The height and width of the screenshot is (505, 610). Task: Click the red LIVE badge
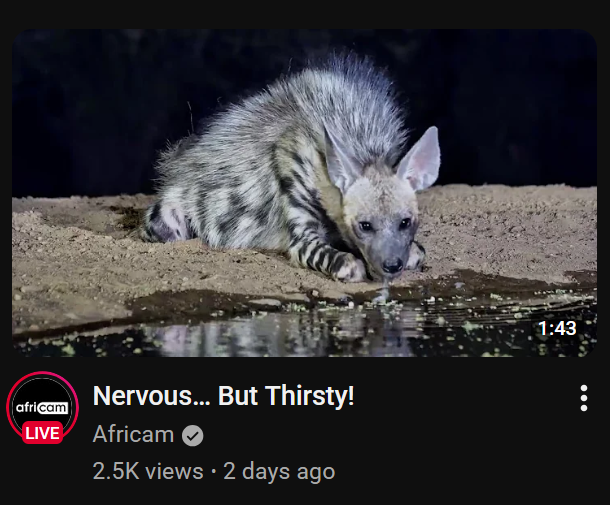(42, 433)
